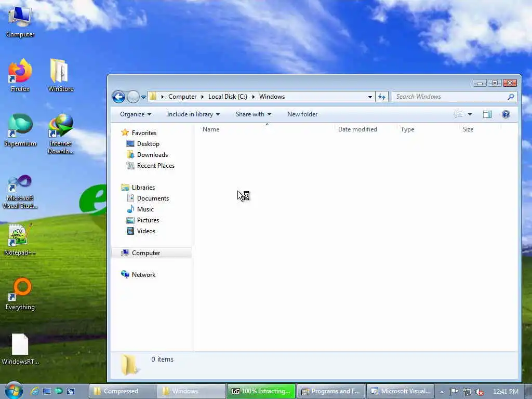The width and height of the screenshot is (532, 399).
Task: Expand the address bar history dropdown
Action: click(370, 97)
